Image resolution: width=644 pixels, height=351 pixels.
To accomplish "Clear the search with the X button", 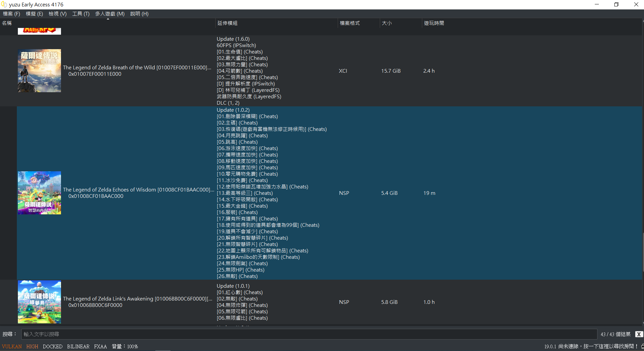I will pos(639,334).
